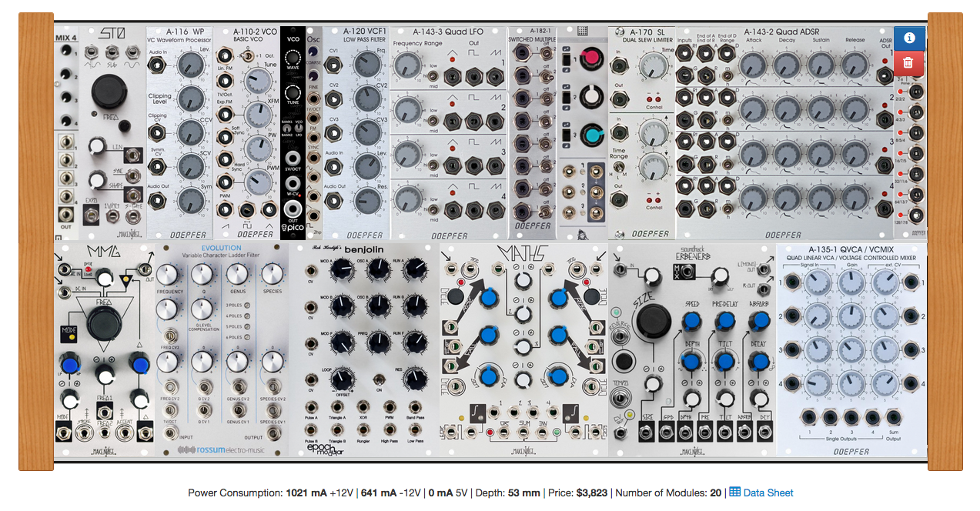
Task: Click the Evolution INPUT jack
Action: pos(170,433)
